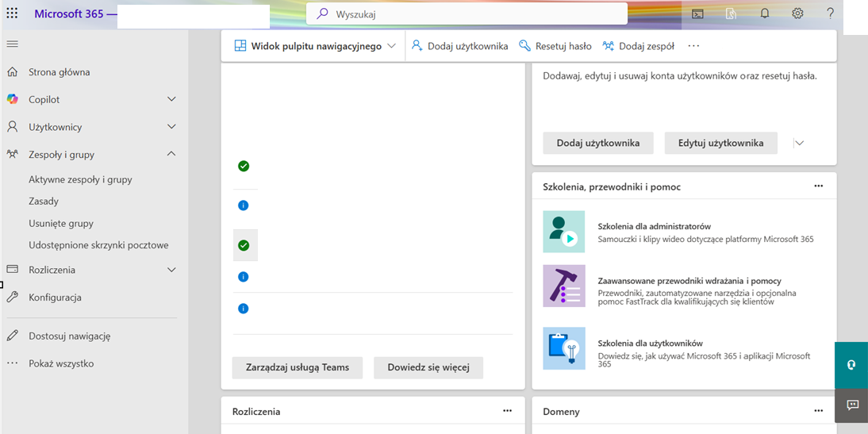Click the Użytkownicy person icon
Image resolution: width=868 pixels, height=434 pixels.
(12, 127)
